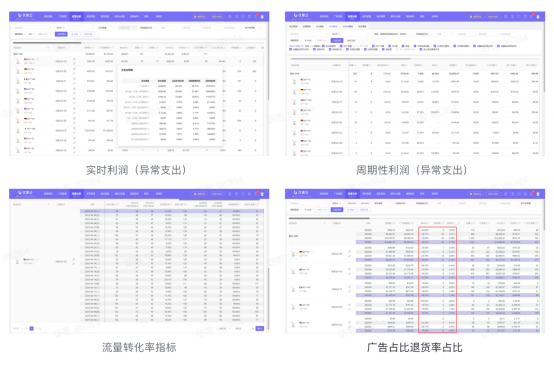Click the notification bell with red badge in the 实时利润 screenshot

(x=256, y=16)
